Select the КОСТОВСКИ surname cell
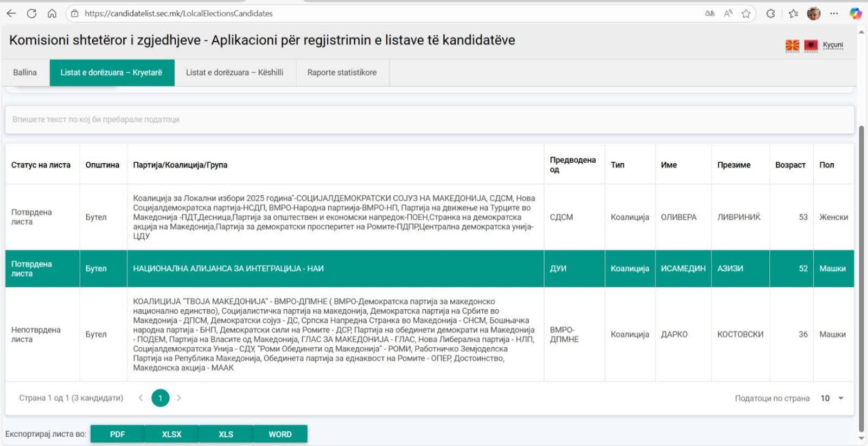The height and width of the screenshot is (446, 868). point(740,334)
